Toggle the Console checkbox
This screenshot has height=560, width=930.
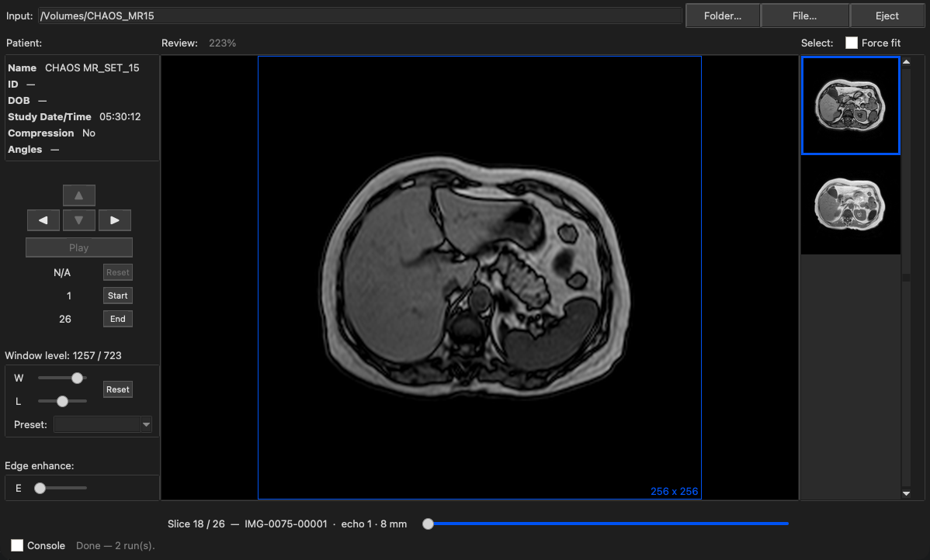[x=17, y=545]
